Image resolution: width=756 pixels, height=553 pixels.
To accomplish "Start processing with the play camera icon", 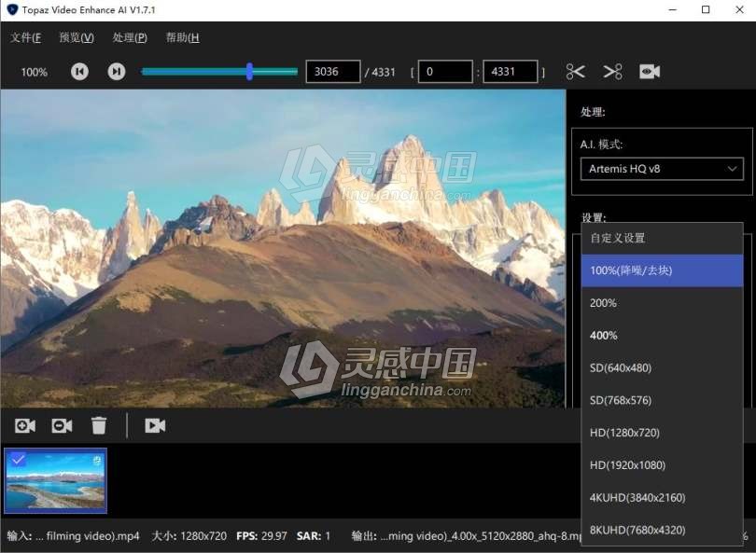I will pos(155,425).
